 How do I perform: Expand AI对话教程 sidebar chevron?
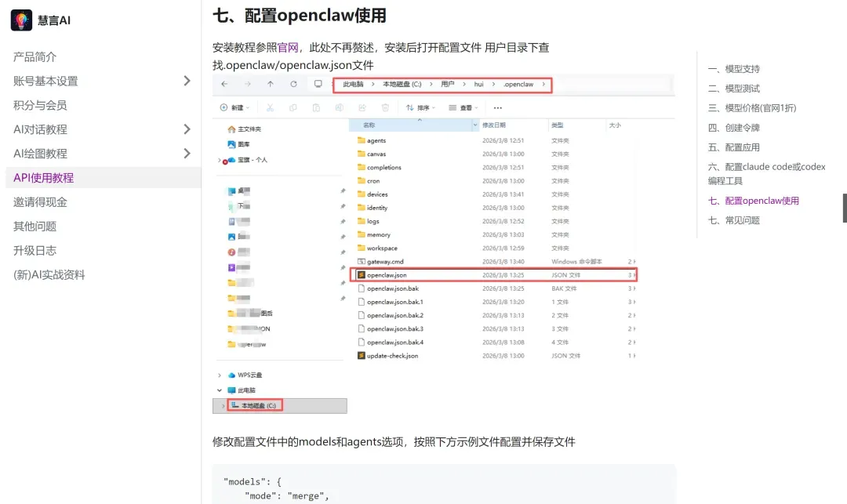[x=187, y=129]
